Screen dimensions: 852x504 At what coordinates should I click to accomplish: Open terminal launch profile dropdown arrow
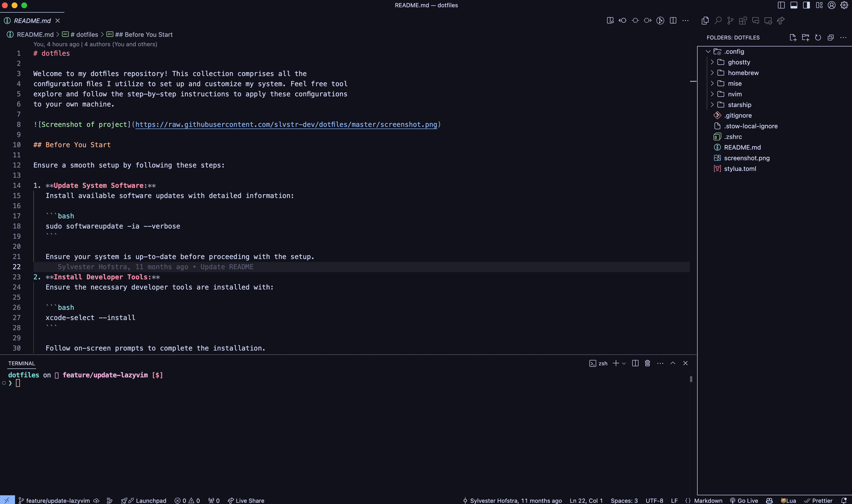coord(624,363)
